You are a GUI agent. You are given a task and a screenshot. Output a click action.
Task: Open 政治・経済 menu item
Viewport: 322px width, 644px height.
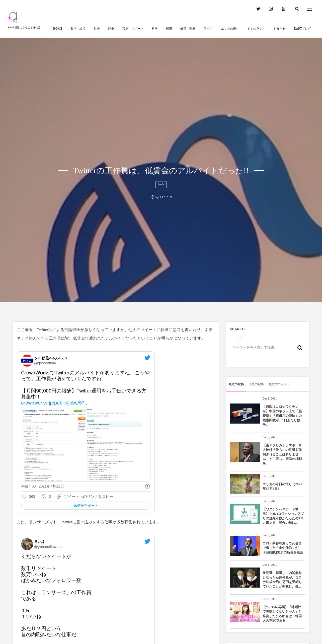click(x=78, y=29)
